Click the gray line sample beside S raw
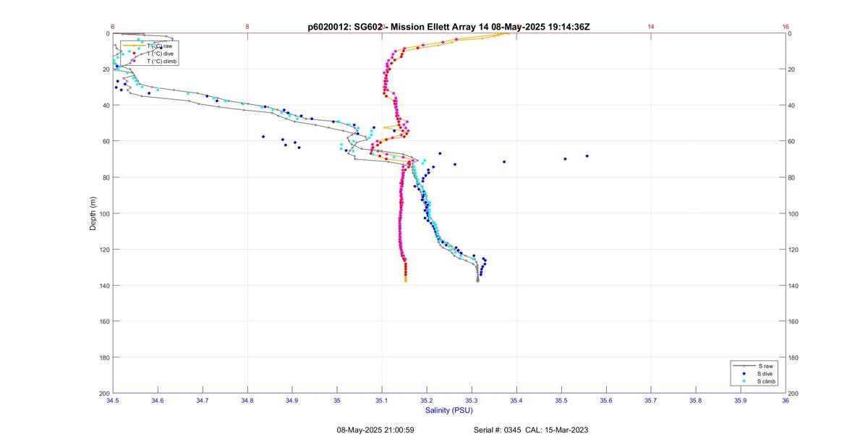 tap(744, 366)
